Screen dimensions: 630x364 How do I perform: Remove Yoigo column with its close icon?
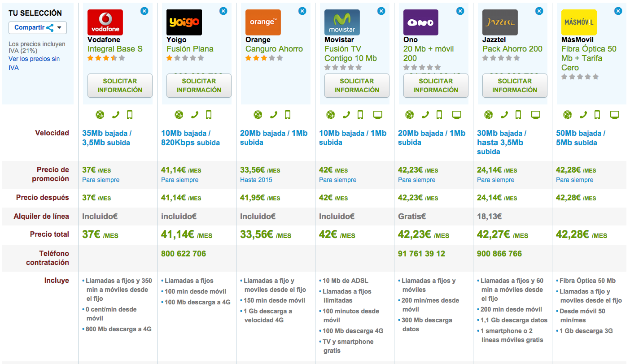pos(223,11)
